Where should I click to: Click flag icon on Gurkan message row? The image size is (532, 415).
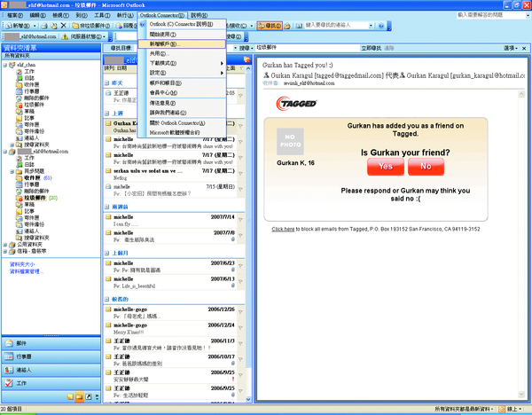[x=240, y=126]
